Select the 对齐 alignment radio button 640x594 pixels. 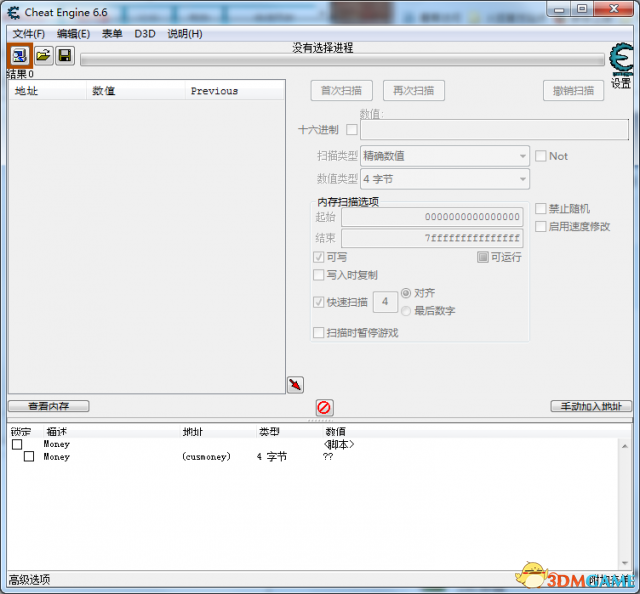click(x=406, y=293)
